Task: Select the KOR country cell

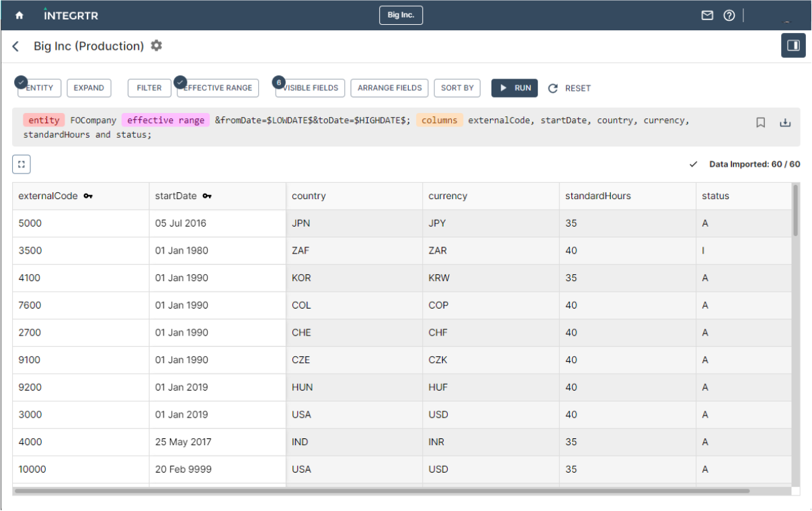Action: tap(354, 278)
